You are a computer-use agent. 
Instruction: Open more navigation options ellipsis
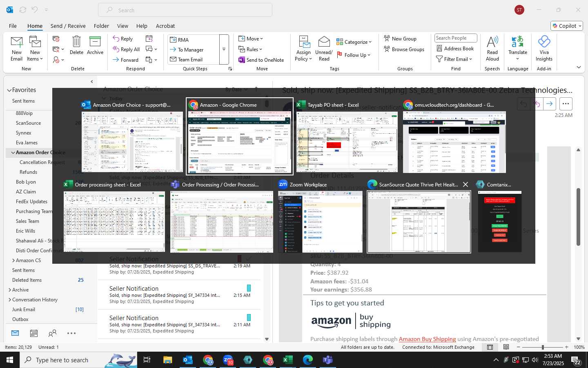tap(71, 333)
